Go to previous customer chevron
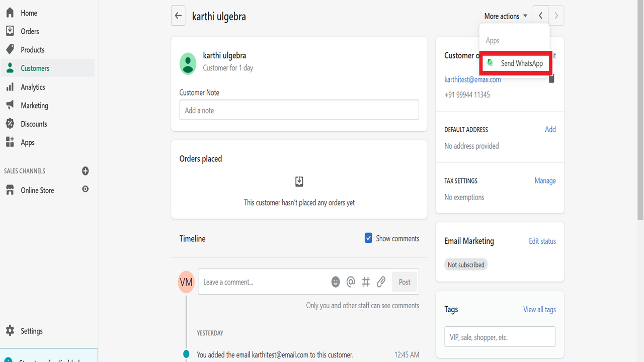 click(x=540, y=16)
